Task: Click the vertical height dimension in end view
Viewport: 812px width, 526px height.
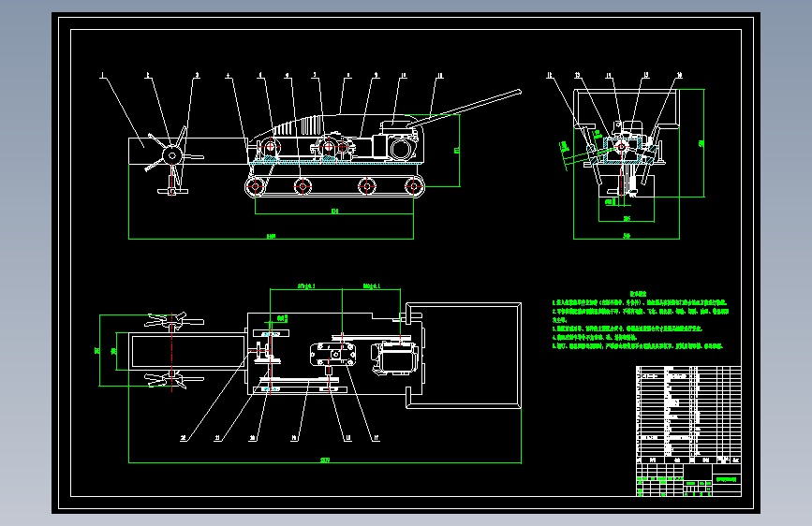Action: [x=702, y=143]
